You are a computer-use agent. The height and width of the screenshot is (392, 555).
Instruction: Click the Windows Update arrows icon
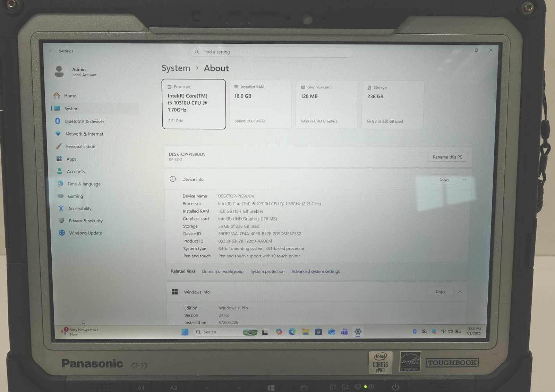[x=62, y=233]
